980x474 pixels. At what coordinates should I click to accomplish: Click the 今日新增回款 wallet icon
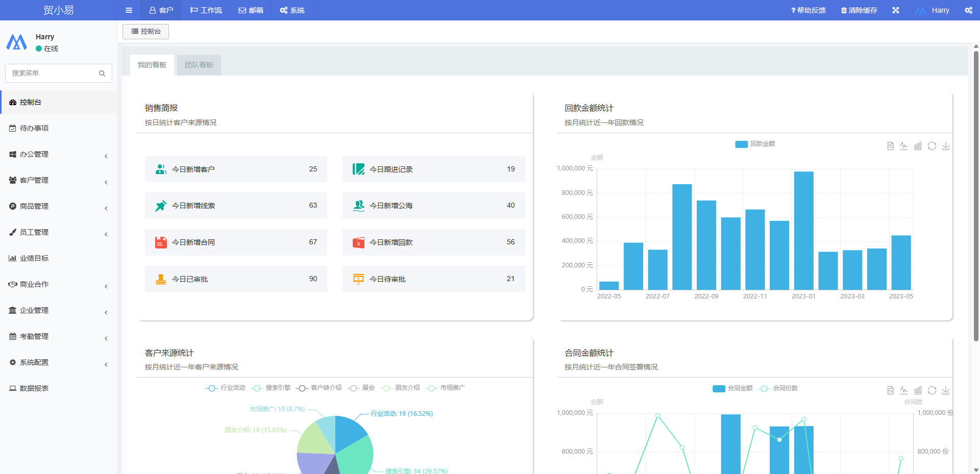(359, 242)
